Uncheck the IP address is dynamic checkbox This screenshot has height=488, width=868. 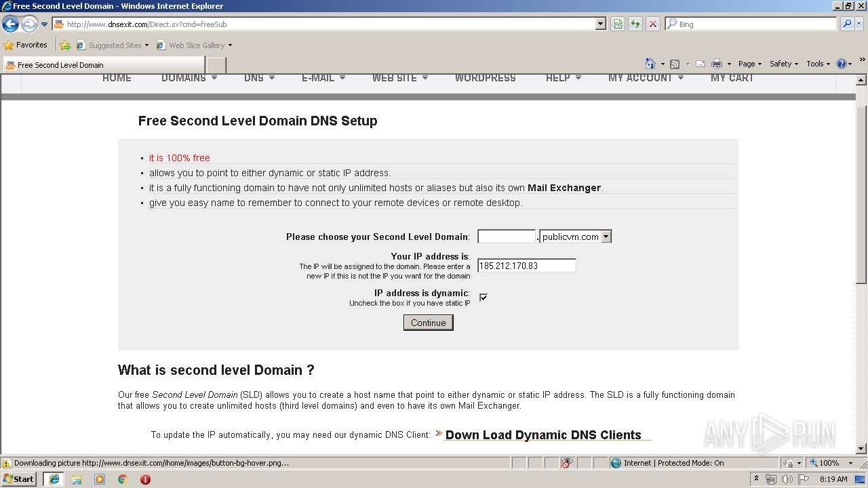tap(484, 297)
